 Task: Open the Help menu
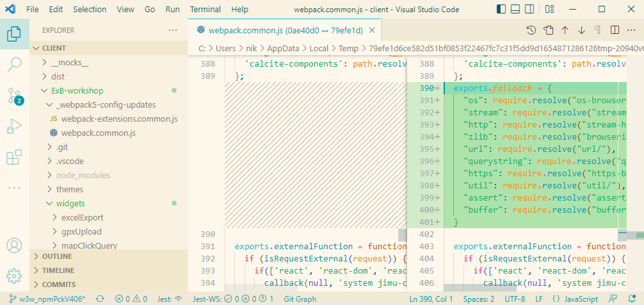click(239, 9)
